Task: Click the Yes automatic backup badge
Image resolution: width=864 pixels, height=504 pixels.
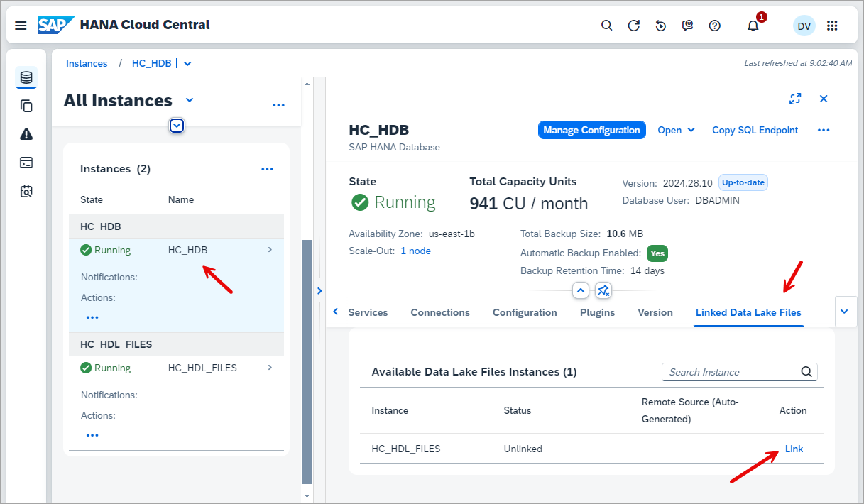Action: point(657,253)
